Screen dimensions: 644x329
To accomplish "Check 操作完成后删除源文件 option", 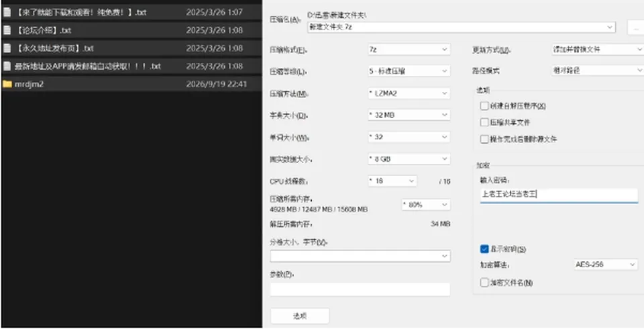I will (x=484, y=139).
